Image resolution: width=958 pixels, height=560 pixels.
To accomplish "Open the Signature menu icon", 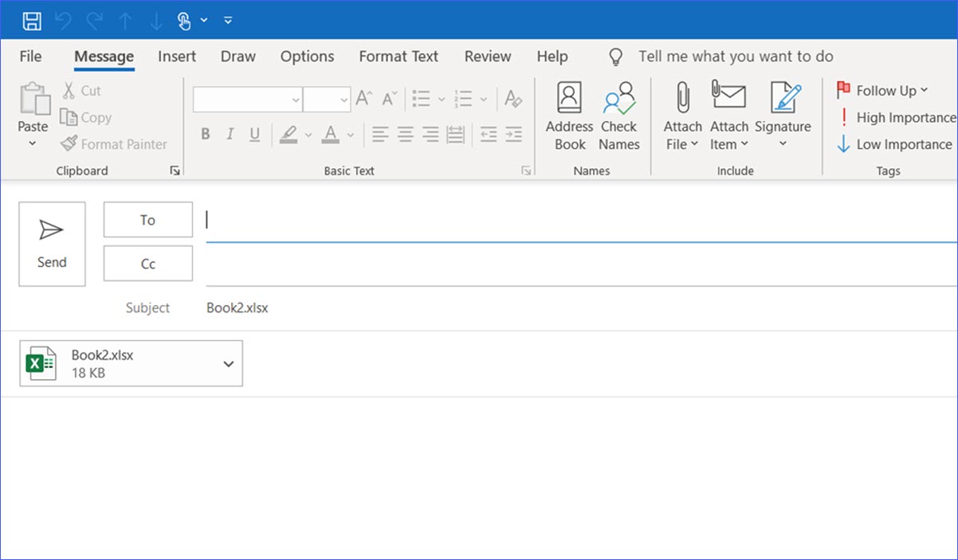I will (783, 99).
